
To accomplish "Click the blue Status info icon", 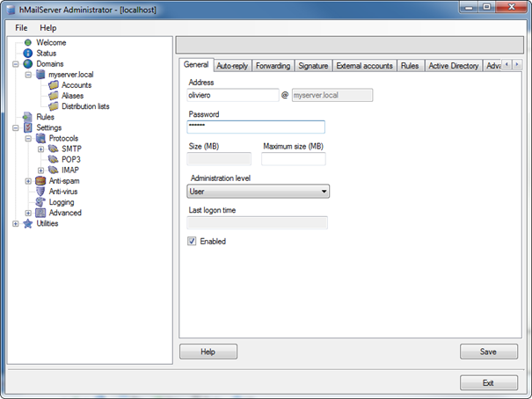I will click(x=28, y=54).
